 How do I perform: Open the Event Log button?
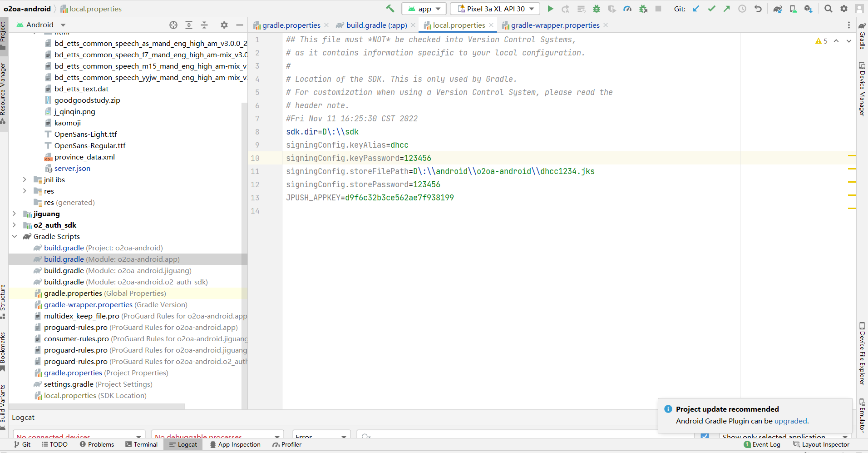(x=762, y=444)
